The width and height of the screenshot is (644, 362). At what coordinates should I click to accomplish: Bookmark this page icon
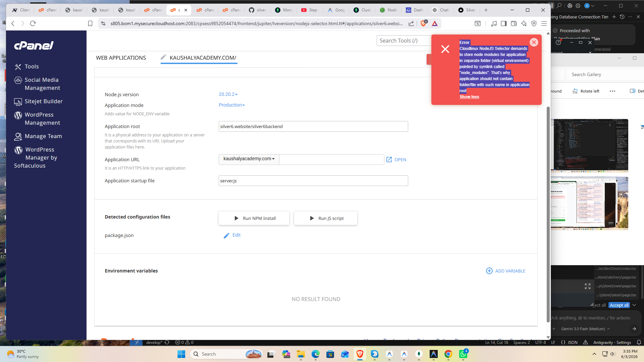[x=90, y=23]
